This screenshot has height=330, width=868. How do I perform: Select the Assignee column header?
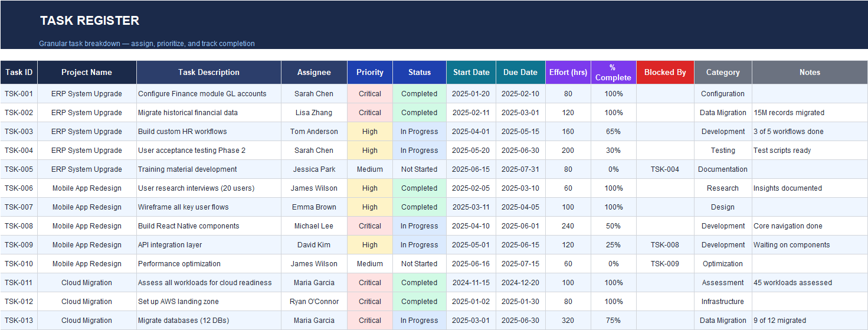(x=314, y=72)
